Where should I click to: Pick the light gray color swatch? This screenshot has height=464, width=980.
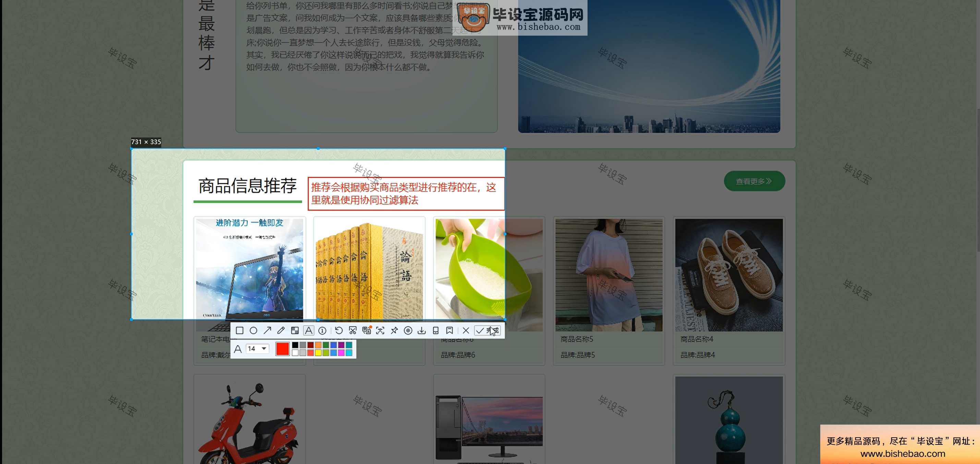pos(303,353)
